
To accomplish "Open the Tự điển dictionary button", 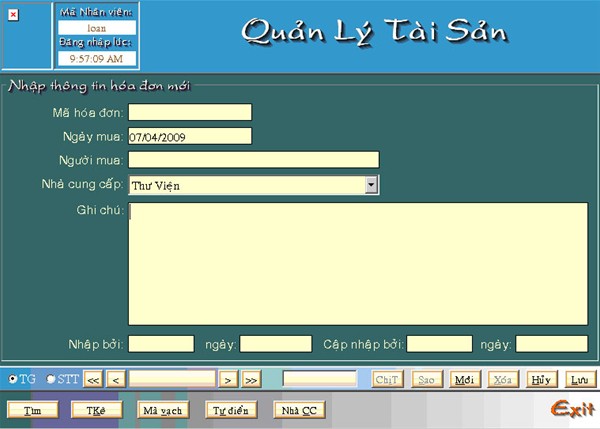I will click(232, 409).
